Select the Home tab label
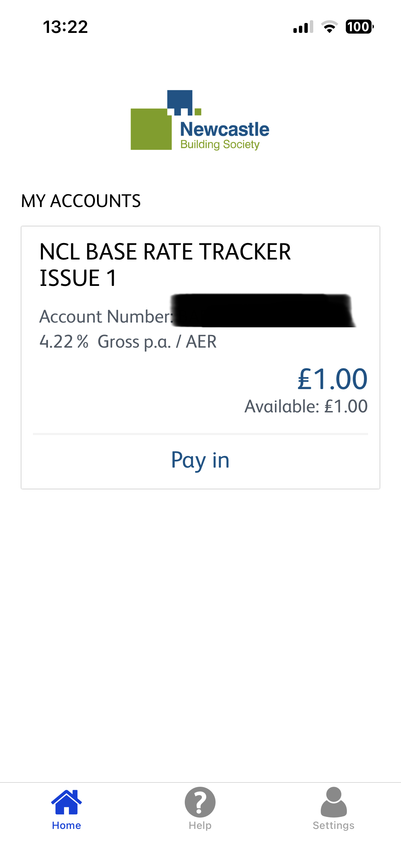 point(66,825)
